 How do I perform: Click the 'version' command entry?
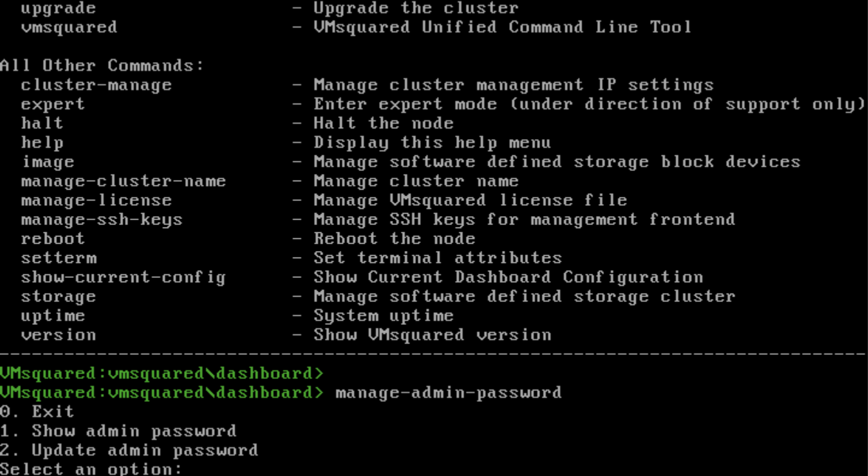pyautogui.click(x=58, y=335)
